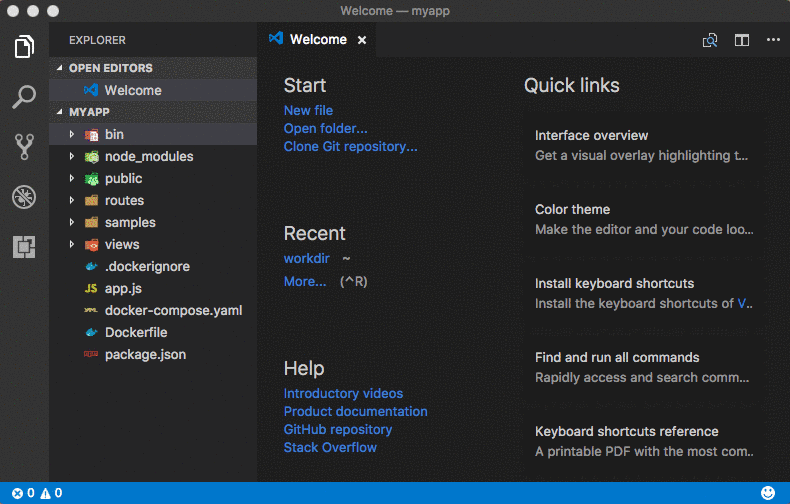The height and width of the screenshot is (504, 790).
Task: Collapse the MYAPP folder section
Action: coord(60,112)
